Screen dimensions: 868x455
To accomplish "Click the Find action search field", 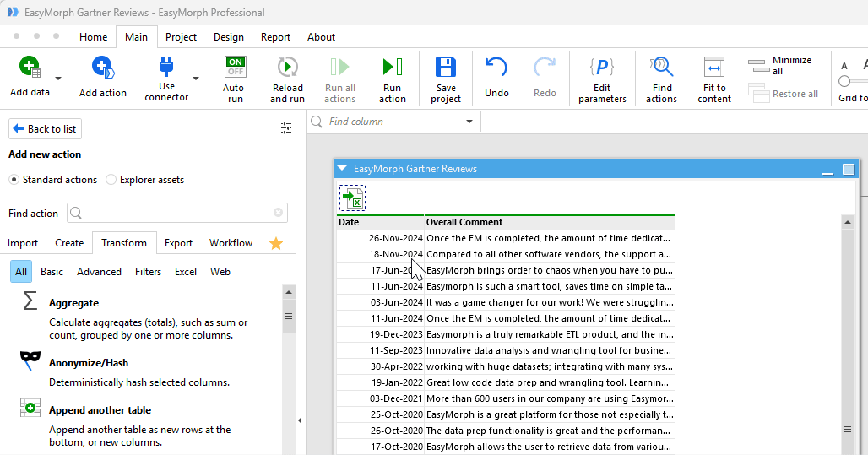I will pos(176,213).
